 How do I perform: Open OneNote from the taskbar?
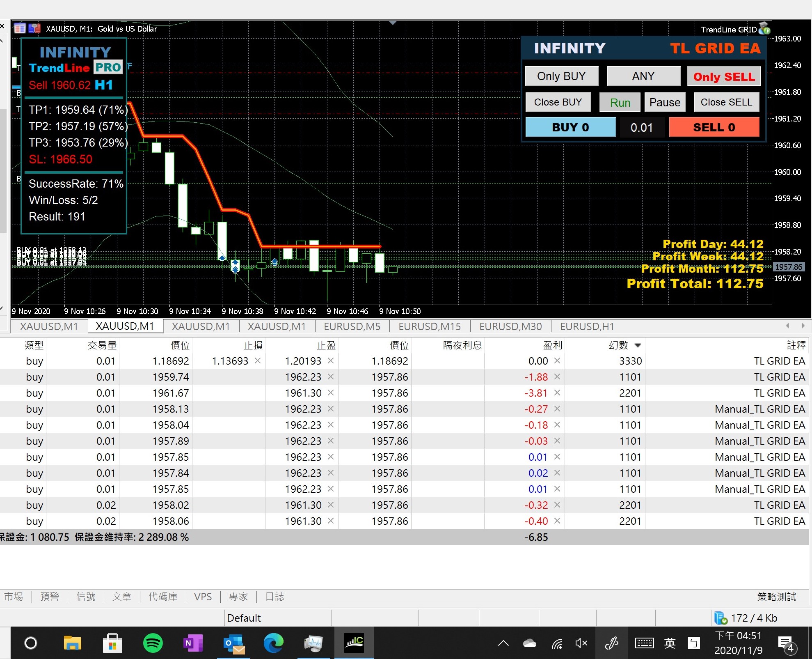coord(193,643)
